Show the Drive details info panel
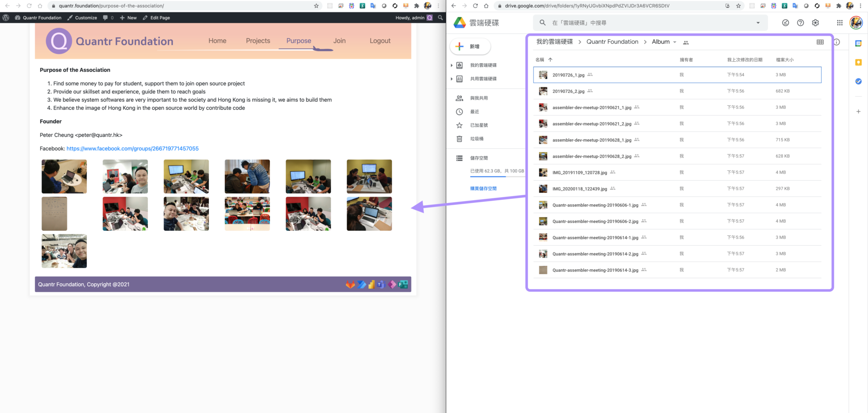Viewport: 868px width, 413px height. [836, 42]
